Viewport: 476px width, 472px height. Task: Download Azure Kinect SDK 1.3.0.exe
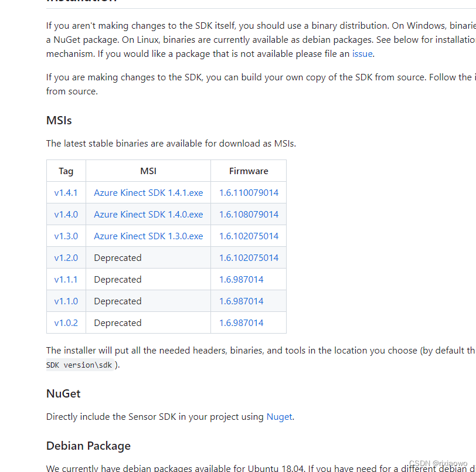(x=148, y=236)
